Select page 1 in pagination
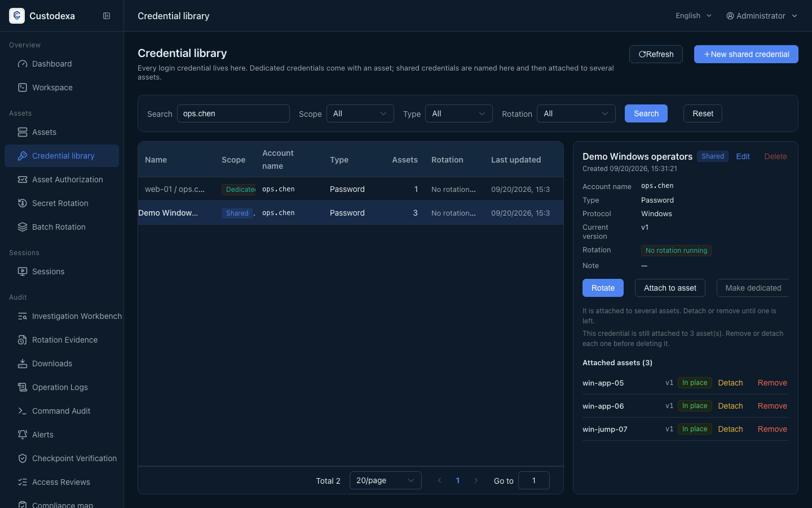 (x=458, y=480)
